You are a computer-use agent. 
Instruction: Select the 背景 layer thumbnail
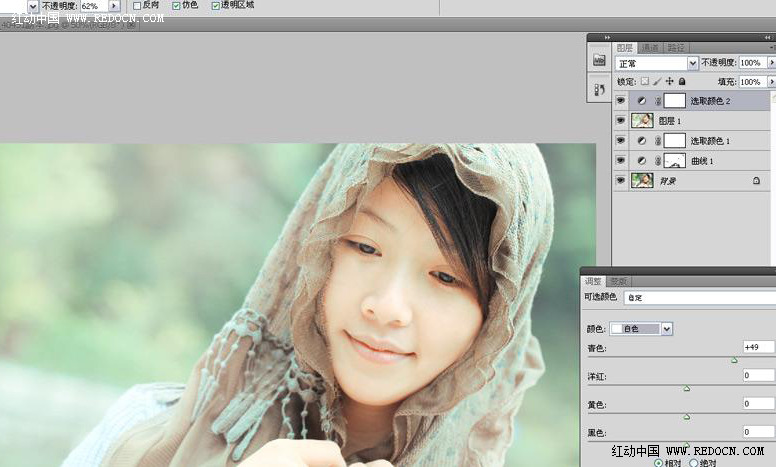pyautogui.click(x=642, y=181)
